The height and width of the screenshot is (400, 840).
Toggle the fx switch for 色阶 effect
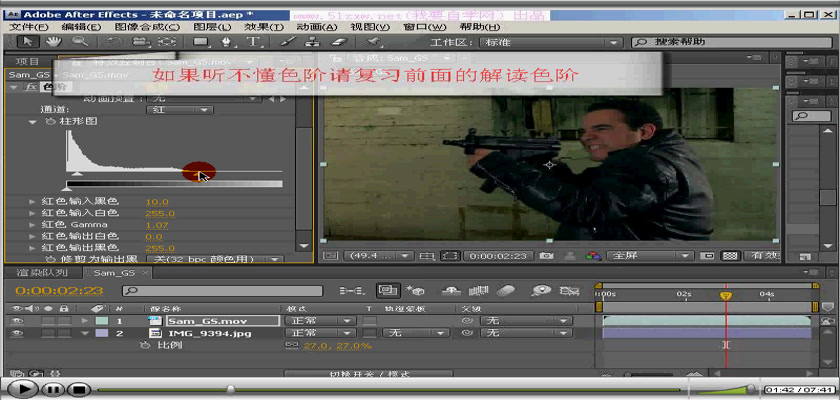31,87
